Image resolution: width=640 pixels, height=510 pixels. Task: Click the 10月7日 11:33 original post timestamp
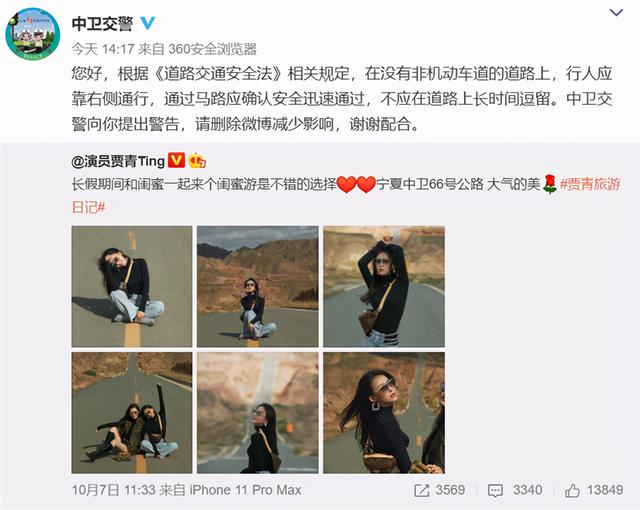[113, 490]
